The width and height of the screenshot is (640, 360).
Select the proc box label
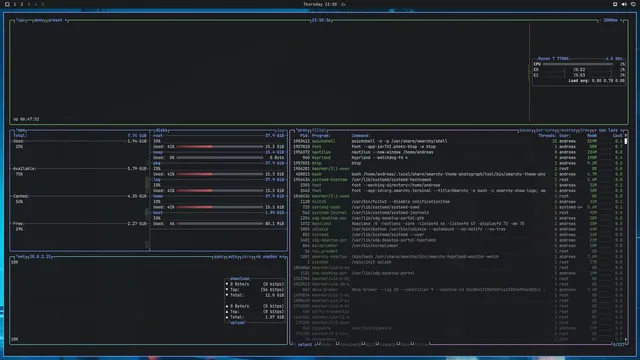[x=302, y=131]
